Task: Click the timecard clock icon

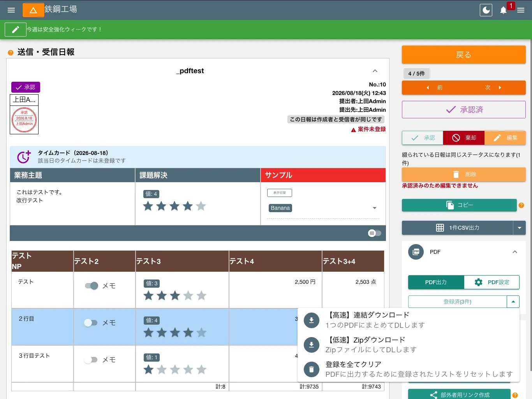Action: coord(24,156)
